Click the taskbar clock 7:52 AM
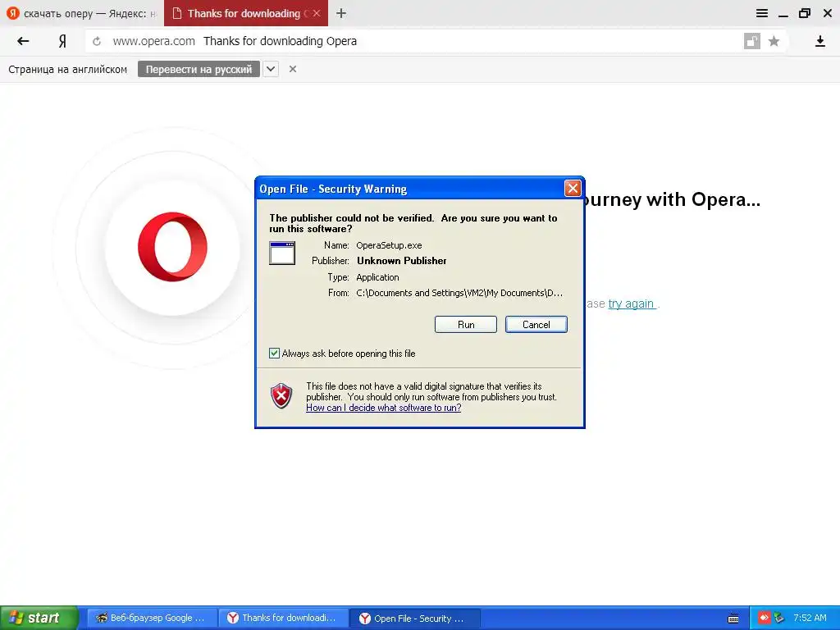 coord(810,619)
